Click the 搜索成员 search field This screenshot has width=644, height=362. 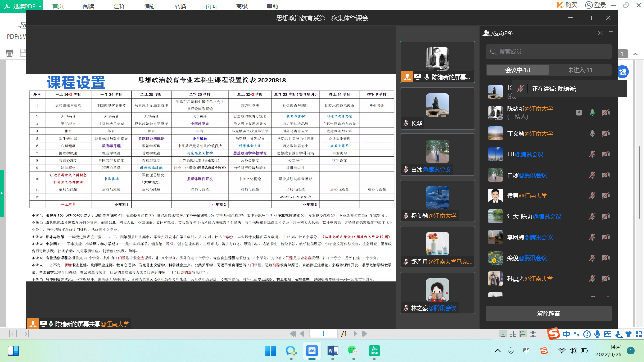tap(548, 51)
